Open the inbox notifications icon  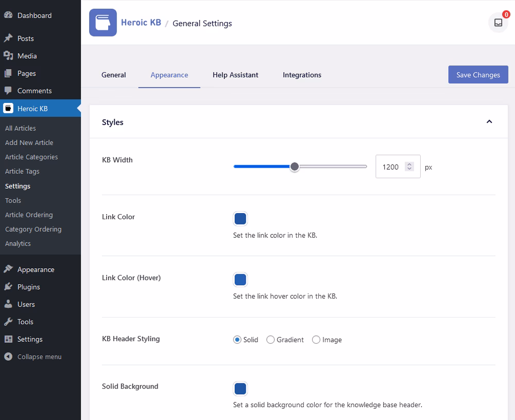pos(498,23)
